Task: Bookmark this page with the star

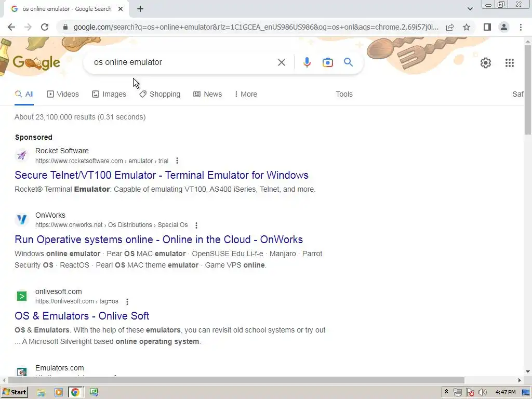Action: [467, 27]
